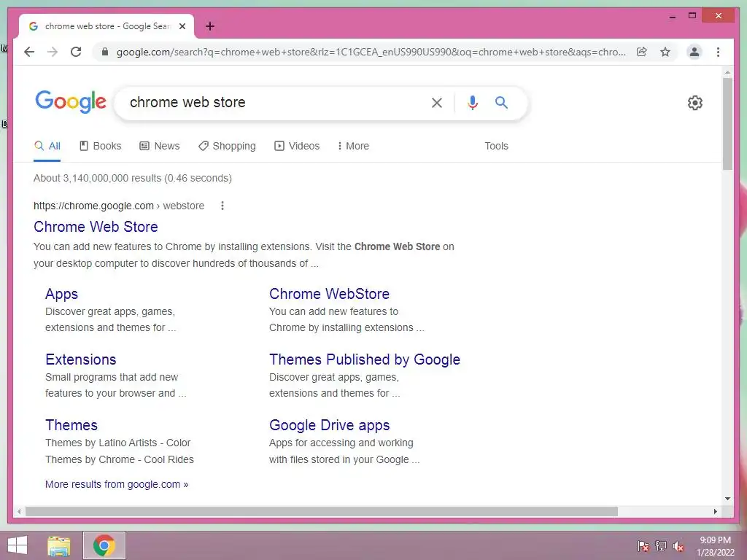747x560 pixels.
Task: Go back to the previous page
Action: click(x=29, y=52)
